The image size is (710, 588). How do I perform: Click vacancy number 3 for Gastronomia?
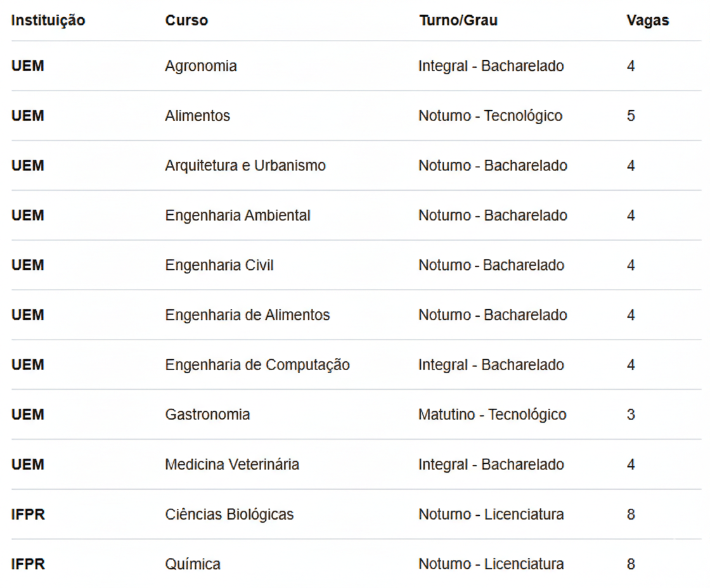click(631, 414)
